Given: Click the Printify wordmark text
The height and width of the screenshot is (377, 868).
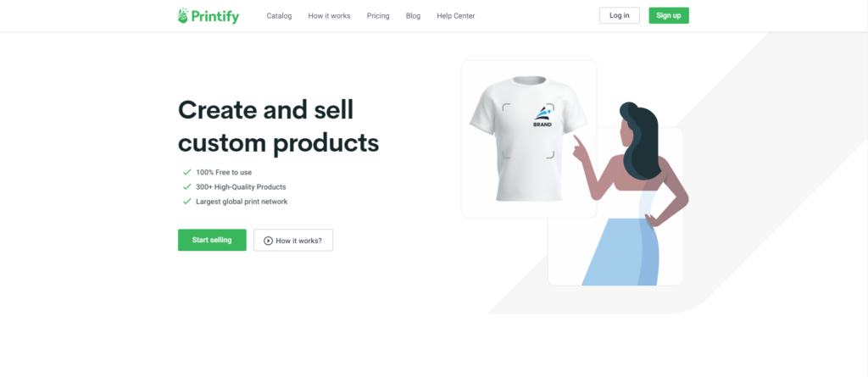Looking at the screenshot, I should coord(215,17).
